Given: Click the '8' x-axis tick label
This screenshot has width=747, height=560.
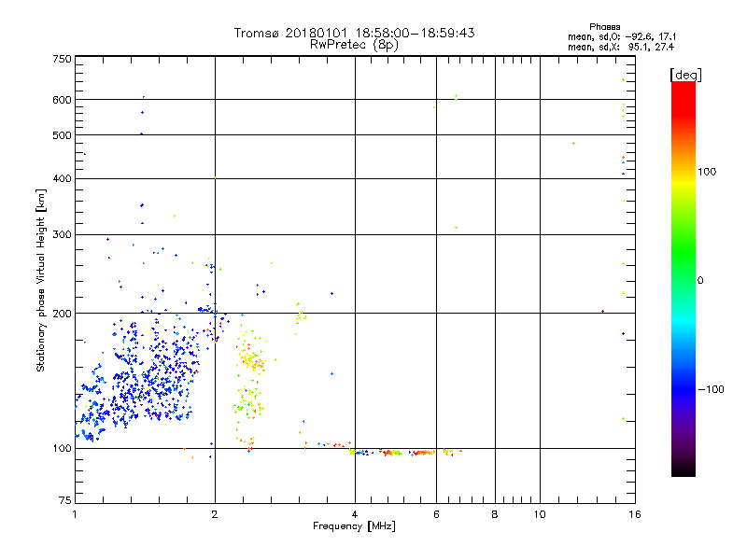Looking at the screenshot, I should pos(495,514).
